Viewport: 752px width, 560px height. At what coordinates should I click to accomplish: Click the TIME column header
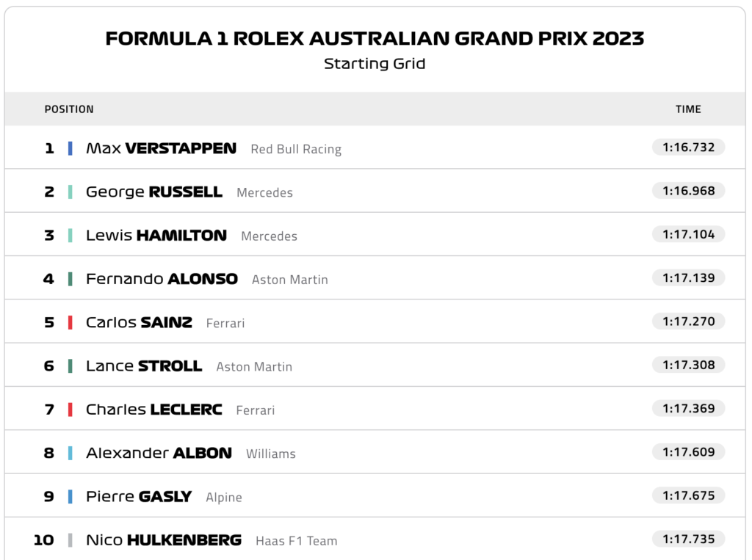pyautogui.click(x=688, y=109)
